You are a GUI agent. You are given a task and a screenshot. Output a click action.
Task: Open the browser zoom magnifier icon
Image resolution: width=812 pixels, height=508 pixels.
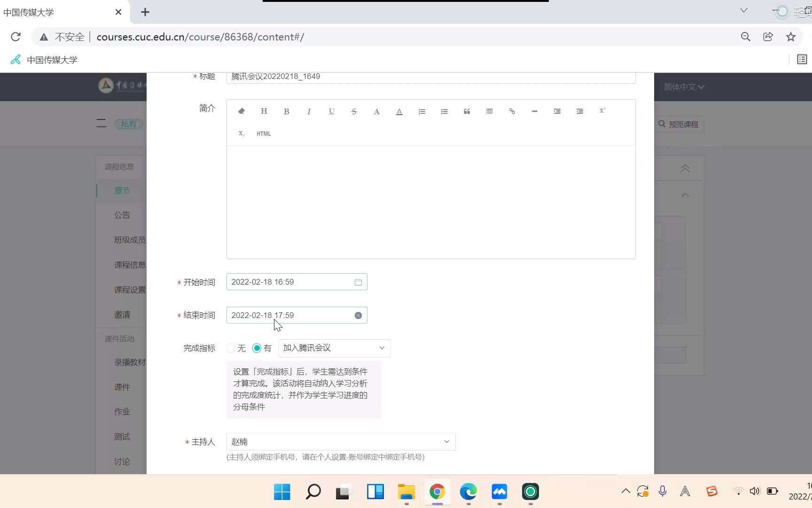[745, 37]
